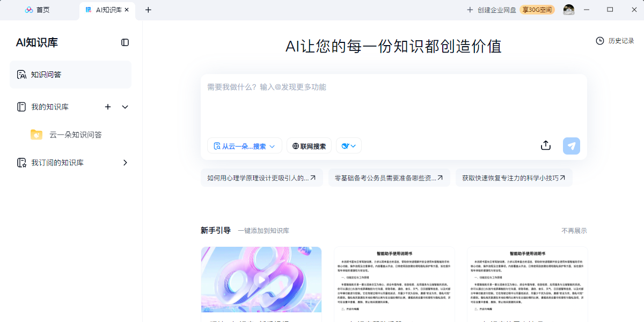This screenshot has height=322, width=644.
Task: Open 从云一朵...搜索 source dropdown
Action: click(x=245, y=146)
